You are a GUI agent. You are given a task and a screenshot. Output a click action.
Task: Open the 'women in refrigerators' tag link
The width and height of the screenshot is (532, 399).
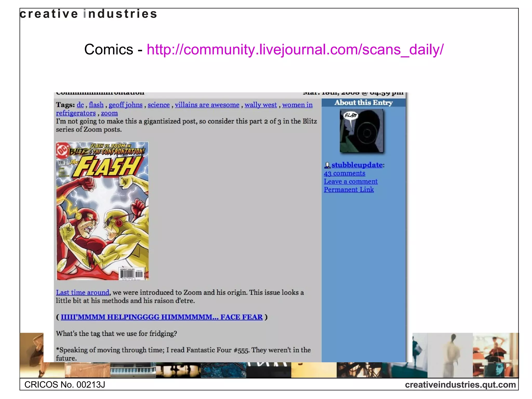pos(297,105)
